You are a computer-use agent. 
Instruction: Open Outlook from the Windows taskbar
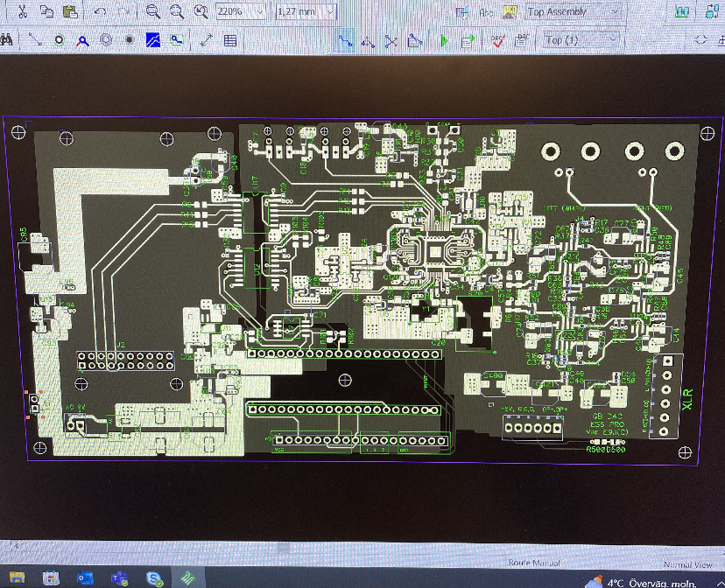(85, 578)
